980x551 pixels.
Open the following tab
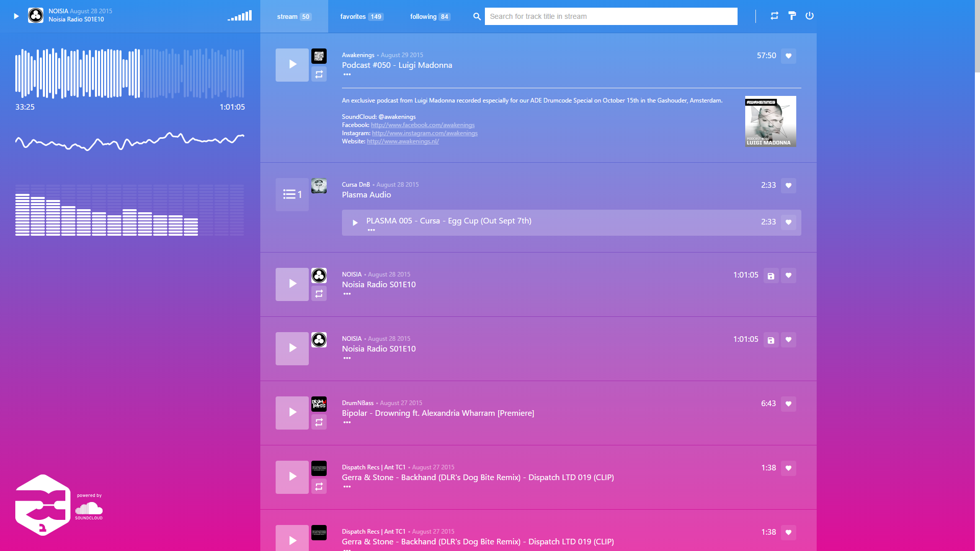pyautogui.click(x=430, y=16)
